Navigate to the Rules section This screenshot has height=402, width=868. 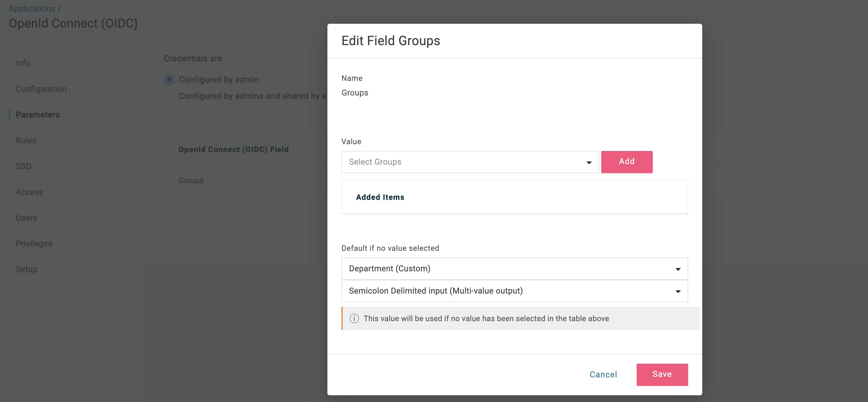tap(26, 140)
